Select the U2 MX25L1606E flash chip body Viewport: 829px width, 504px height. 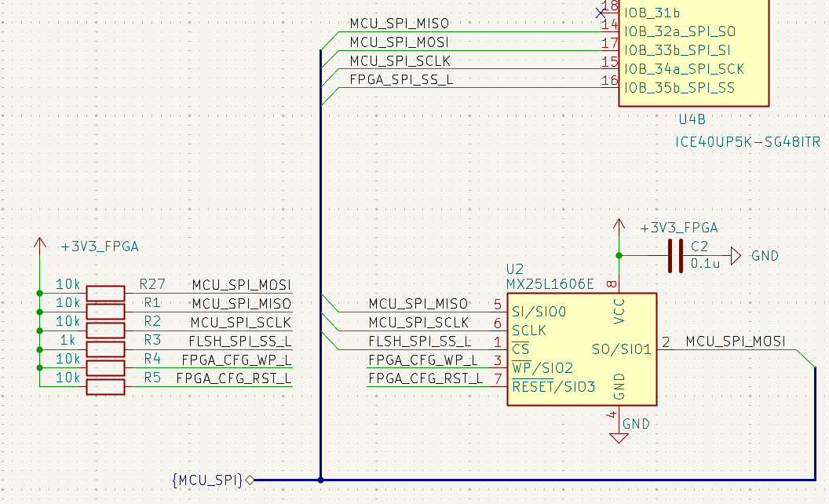582,349
